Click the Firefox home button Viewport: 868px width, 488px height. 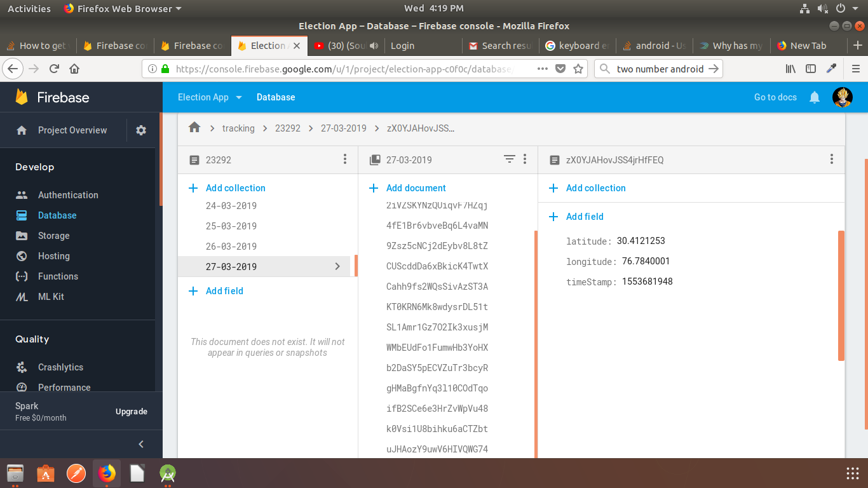click(x=74, y=69)
